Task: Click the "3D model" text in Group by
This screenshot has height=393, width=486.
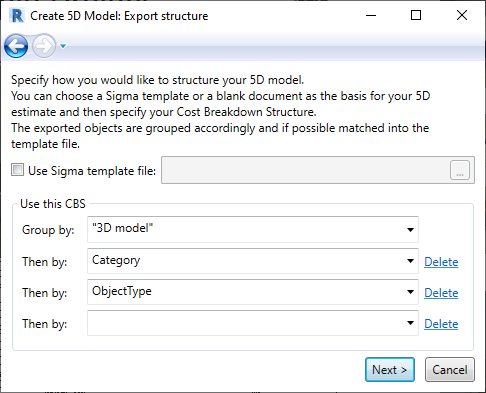Action: pos(123,228)
